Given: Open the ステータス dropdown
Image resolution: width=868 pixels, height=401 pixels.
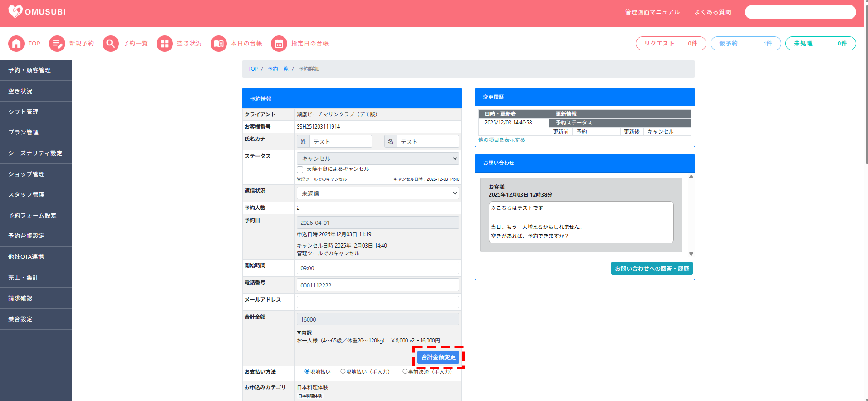Looking at the screenshot, I should [x=378, y=158].
